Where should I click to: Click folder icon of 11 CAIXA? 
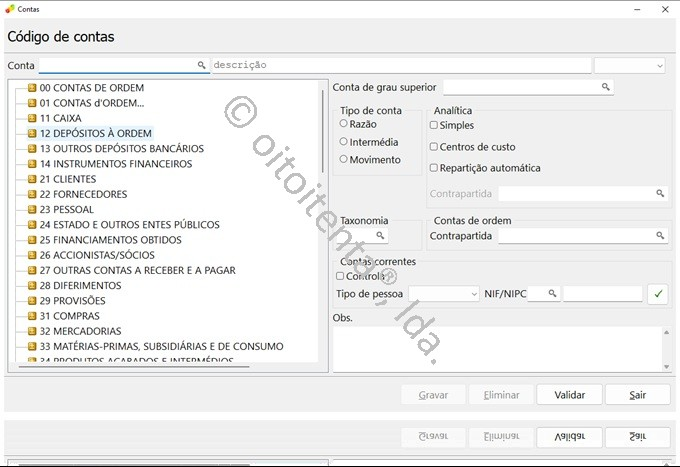pyautogui.click(x=32, y=118)
